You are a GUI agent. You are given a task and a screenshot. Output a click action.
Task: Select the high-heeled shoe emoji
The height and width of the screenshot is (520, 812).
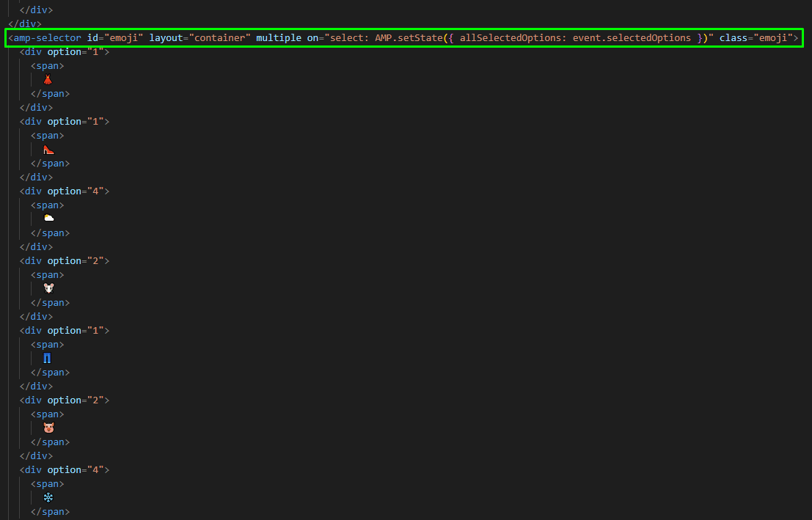48,149
